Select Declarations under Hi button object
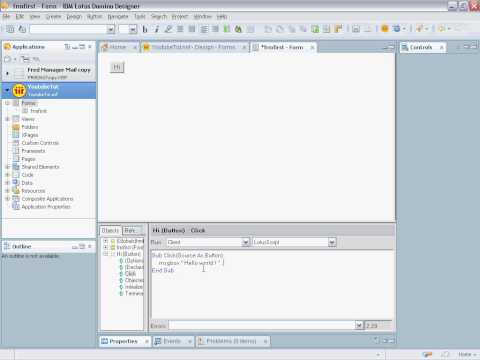 134,267
